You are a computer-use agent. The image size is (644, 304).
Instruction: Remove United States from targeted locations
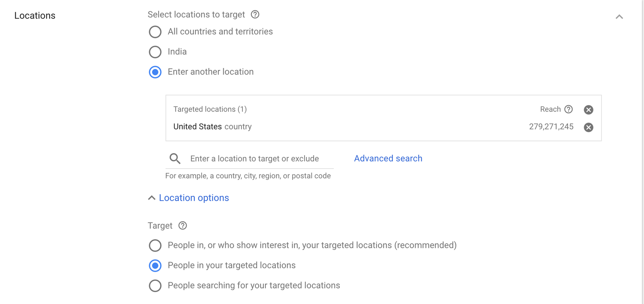coord(588,127)
